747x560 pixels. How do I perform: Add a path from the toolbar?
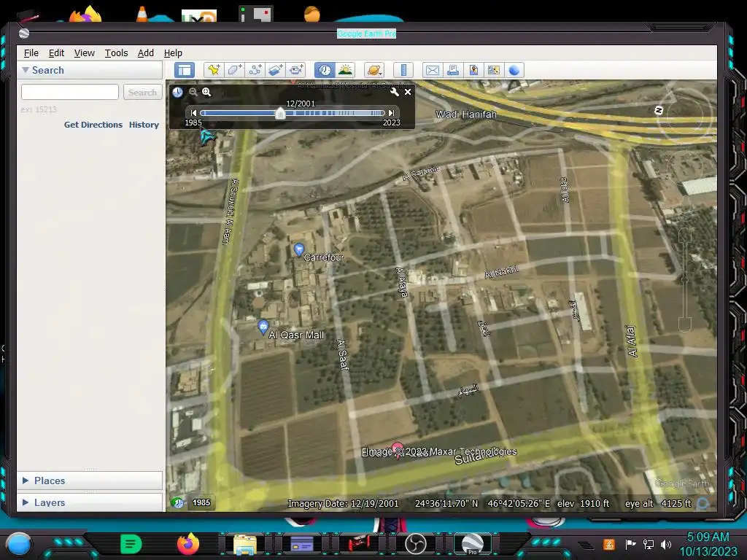[x=255, y=70]
